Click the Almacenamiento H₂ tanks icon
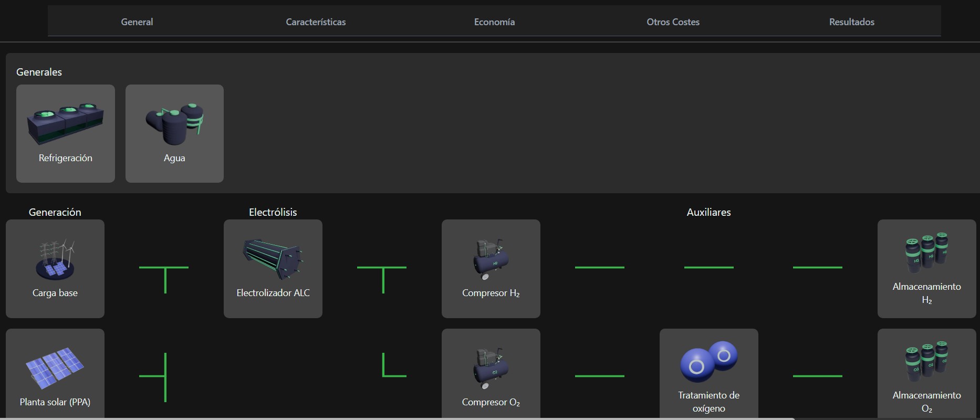980x420 pixels. tap(926, 253)
